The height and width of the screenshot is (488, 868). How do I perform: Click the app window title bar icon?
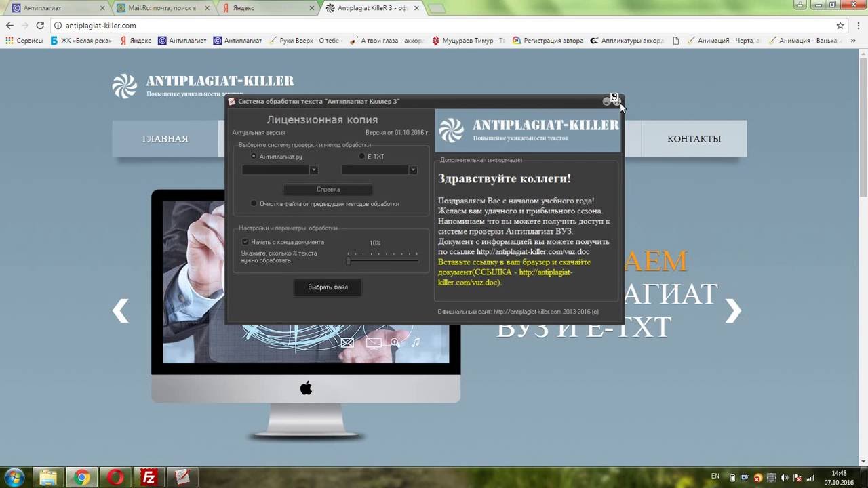coord(232,102)
